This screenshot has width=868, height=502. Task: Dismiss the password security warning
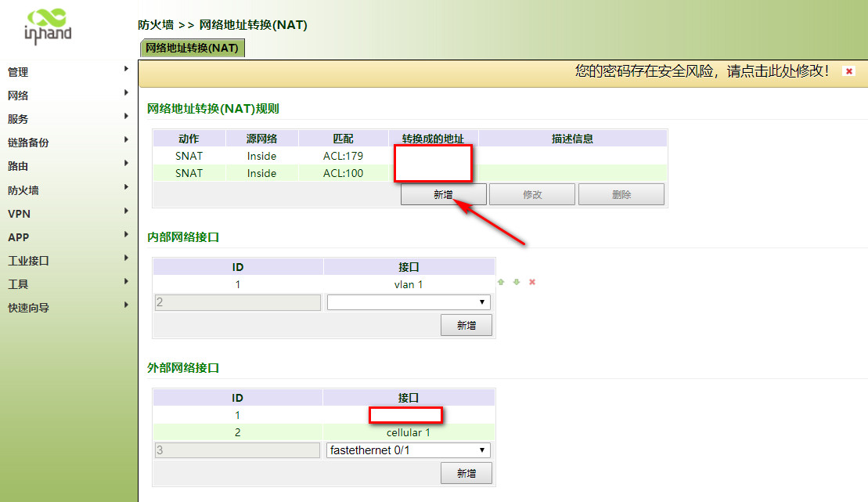848,71
